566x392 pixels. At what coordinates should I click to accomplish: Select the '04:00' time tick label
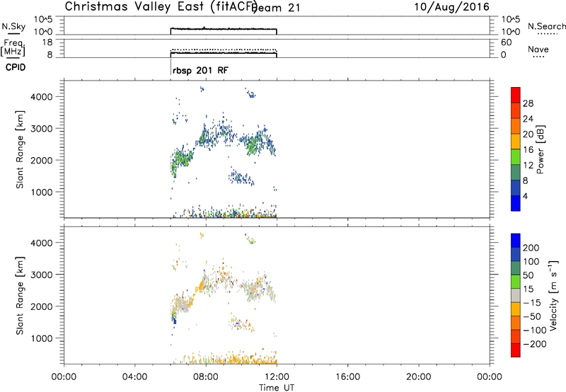[x=134, y=376]
